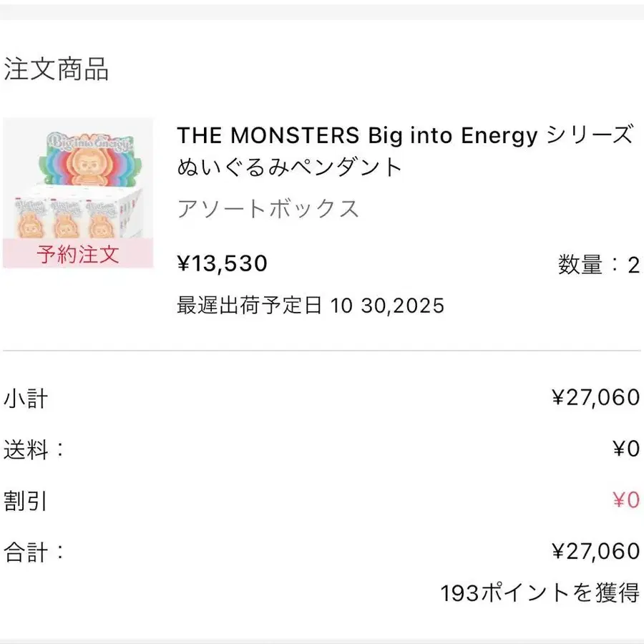Click the 割引 discount label
Screen dimensions: 644x644
[x=26, y=501]
